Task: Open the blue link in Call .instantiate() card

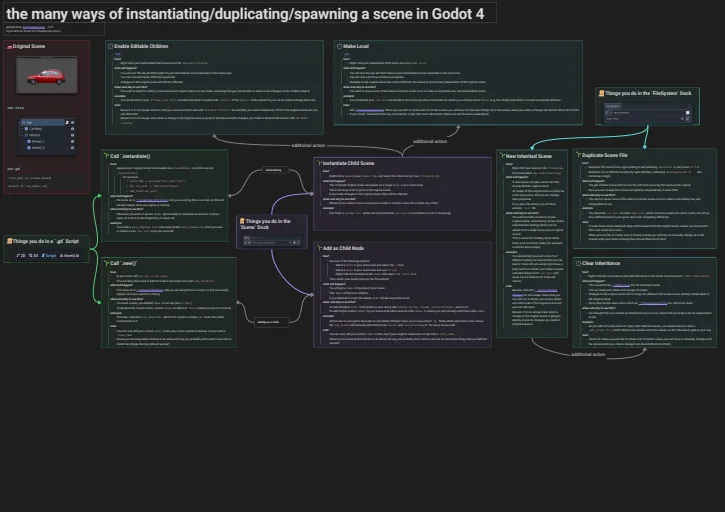Action: point(152,200)
